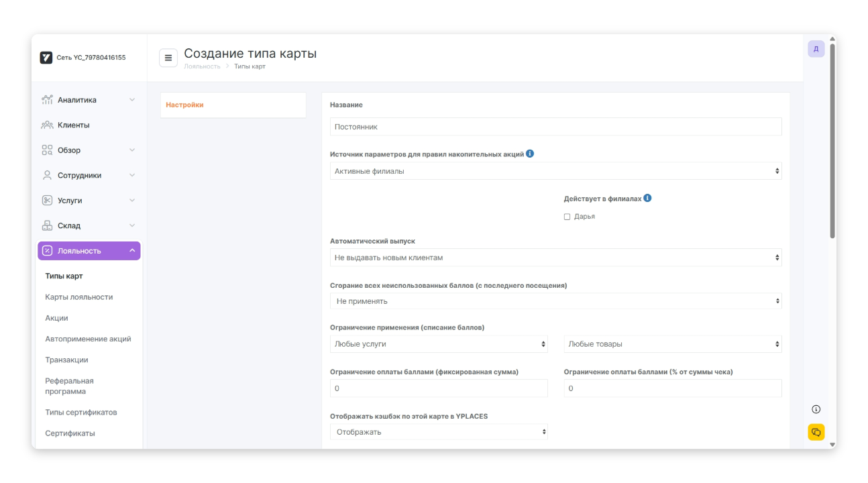Expand the Сотрудники menu chevron
Image resolution: width=868 pixels, height=483 pixels.
pos(132,175)
